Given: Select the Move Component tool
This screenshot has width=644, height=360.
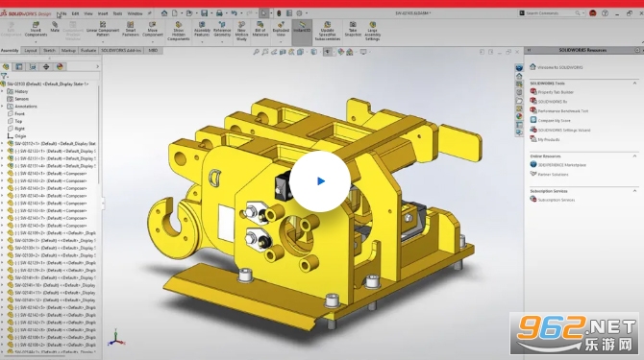Looking at the screenshot, I should point(153,29).
